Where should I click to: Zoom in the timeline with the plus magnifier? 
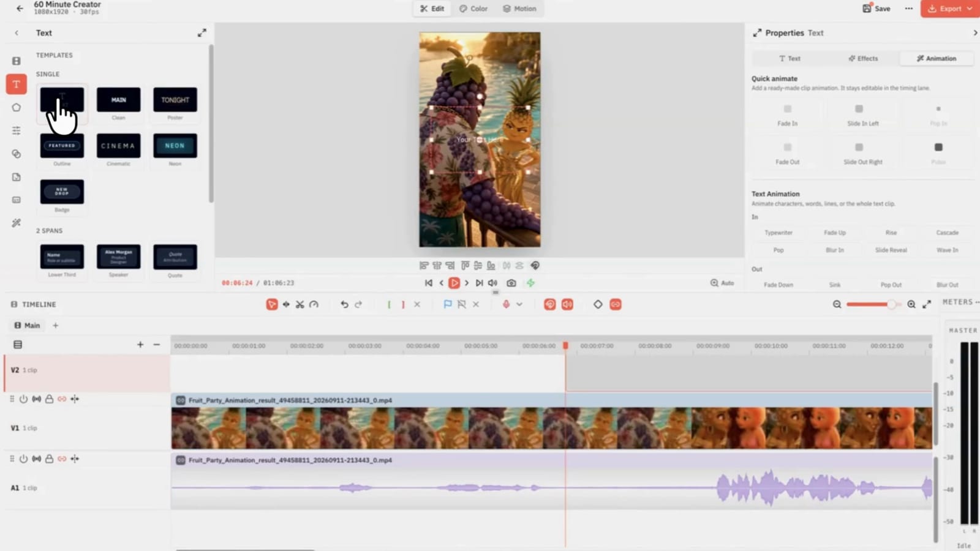[911, 304]
